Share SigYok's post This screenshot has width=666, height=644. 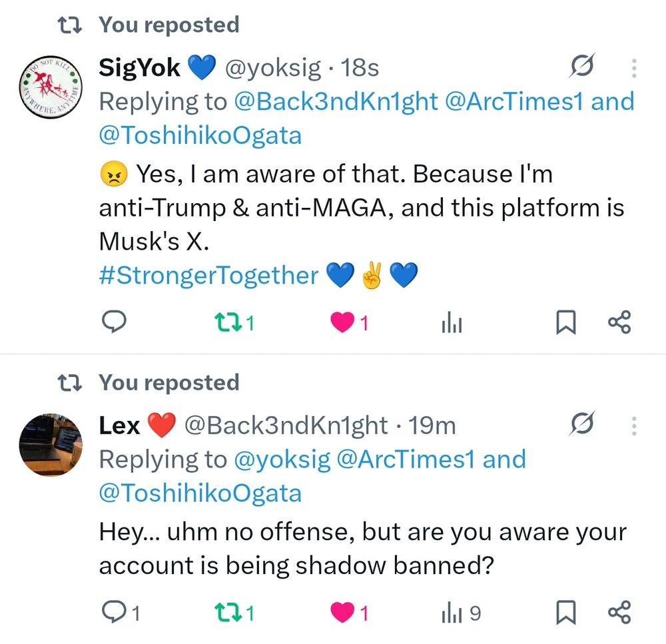(x=619, y=324)
